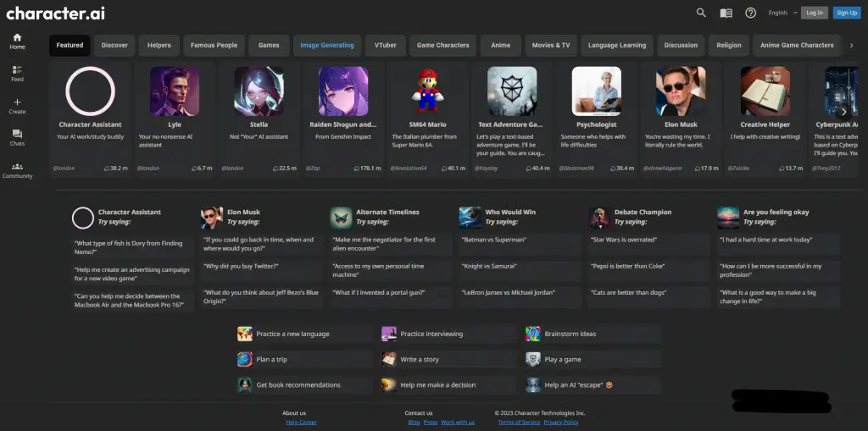868x431 pixels.
Task: Open Community in the sidebar
Action: tap(17, 170)
